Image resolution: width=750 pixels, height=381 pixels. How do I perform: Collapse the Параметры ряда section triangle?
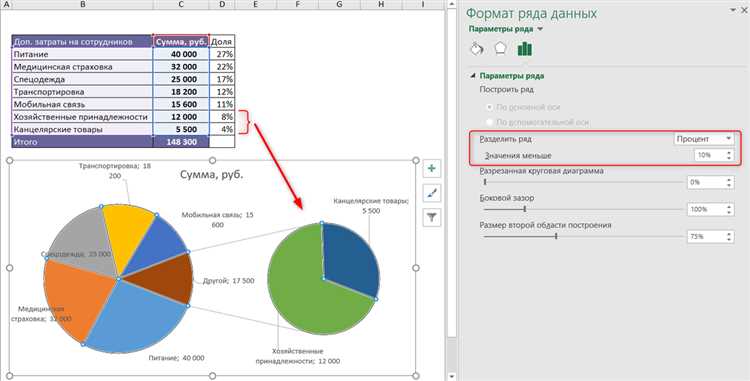[473, 76]
